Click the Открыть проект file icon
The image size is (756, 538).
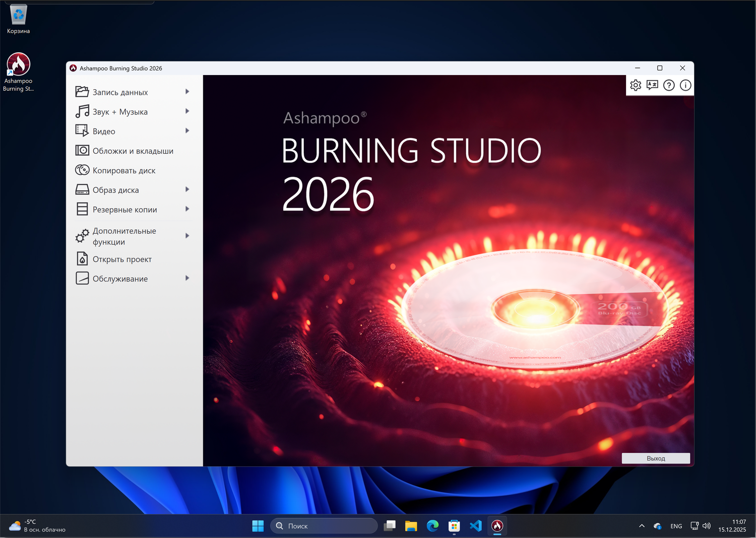(x=82, y=259)
